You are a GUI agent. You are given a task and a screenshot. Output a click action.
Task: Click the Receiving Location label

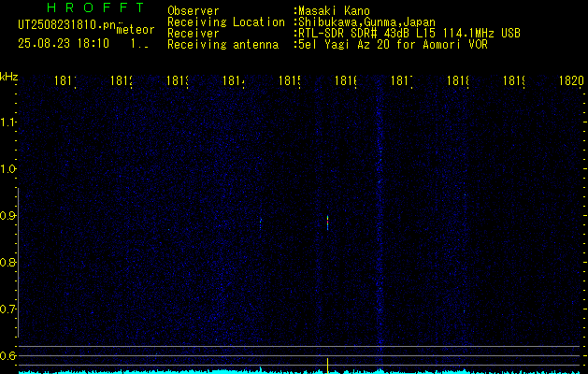pos(226,22)
